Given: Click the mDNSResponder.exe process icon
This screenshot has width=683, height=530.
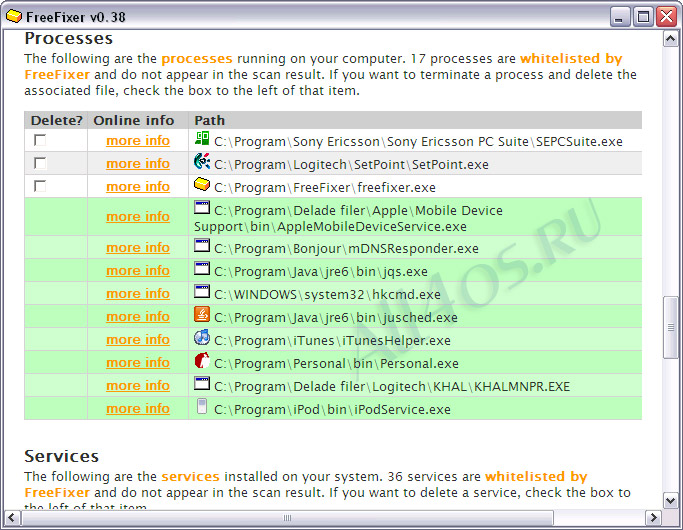Looking at the screenshot, I should (202, 245).
